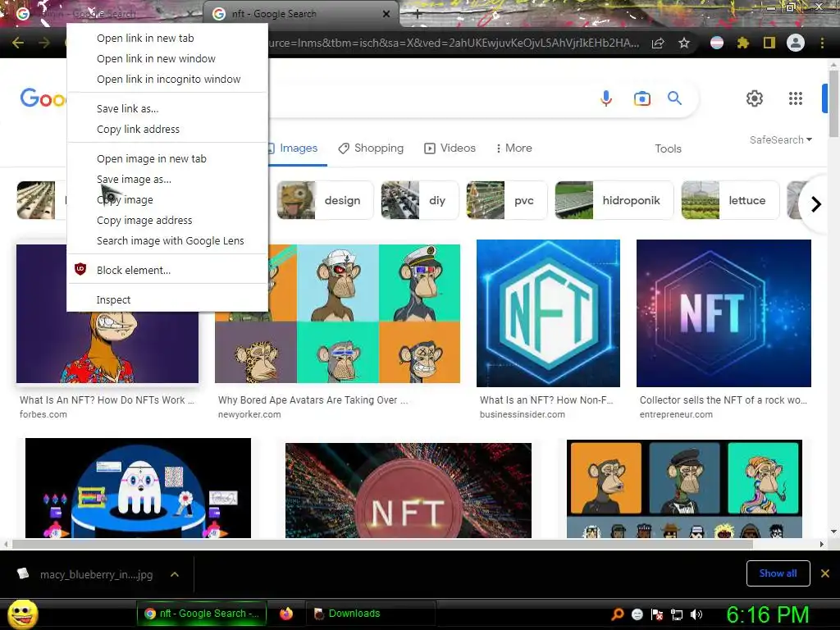Open the Chrome profile avatar
The image size is (840, 630).
click(x=796, y=43)
